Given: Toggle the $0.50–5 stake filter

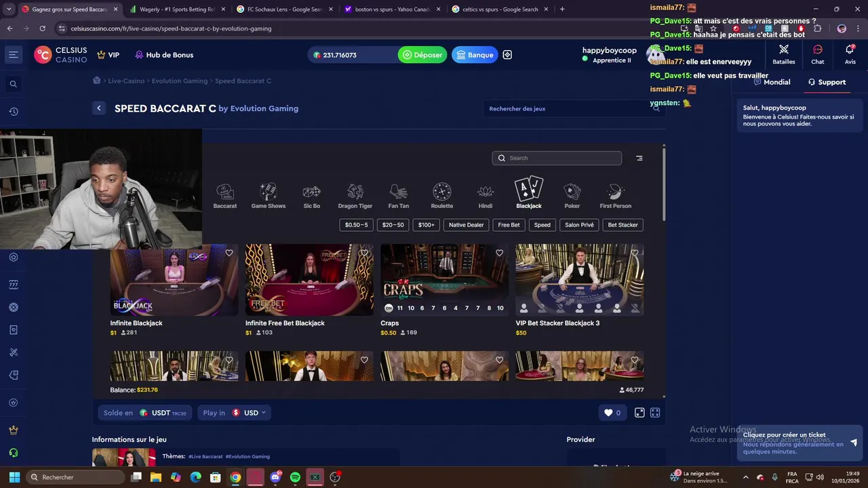Looking at the screenshot, I should [x=356, y=225].
